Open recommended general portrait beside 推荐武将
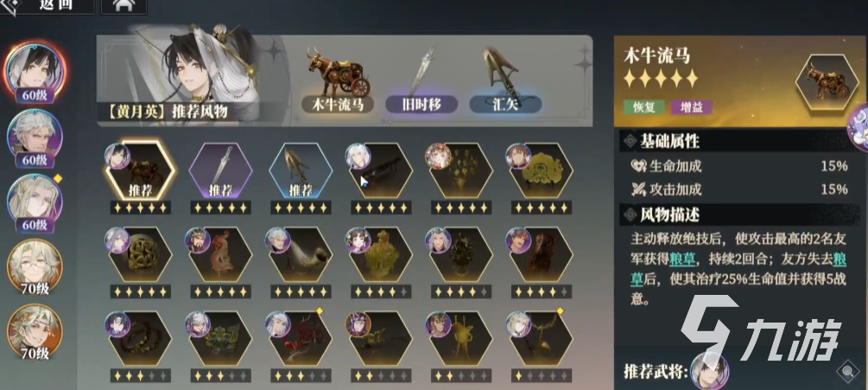 (709, 371)
